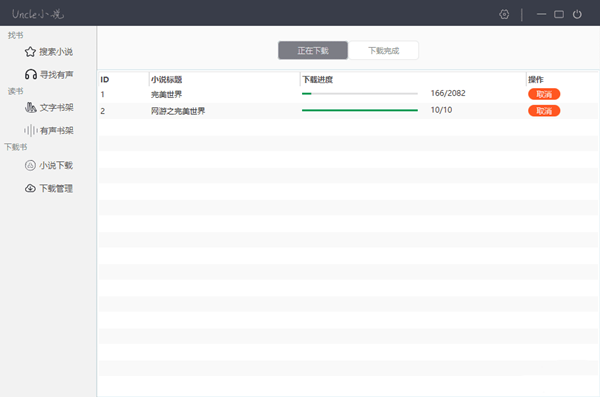Click ID cell 1
The height and width of the screenshot is (397, 600).
tap(103, 94)
